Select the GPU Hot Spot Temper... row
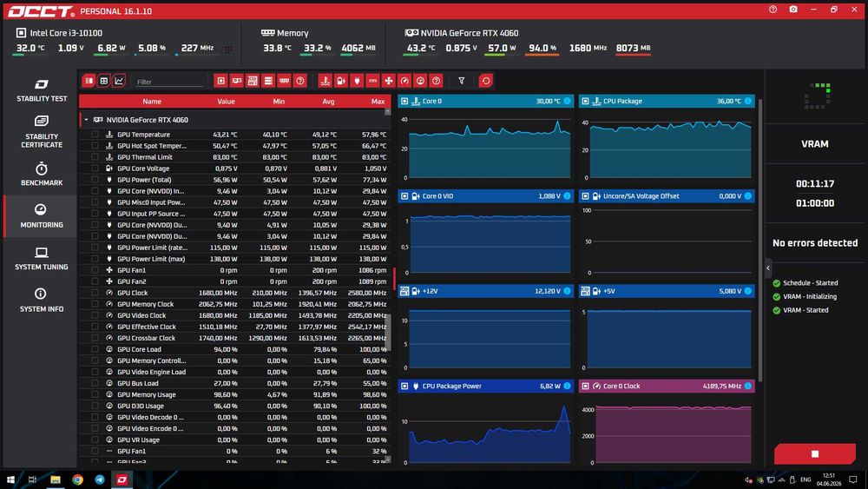This screenshot has width=868, height=489. click(235, 146)
